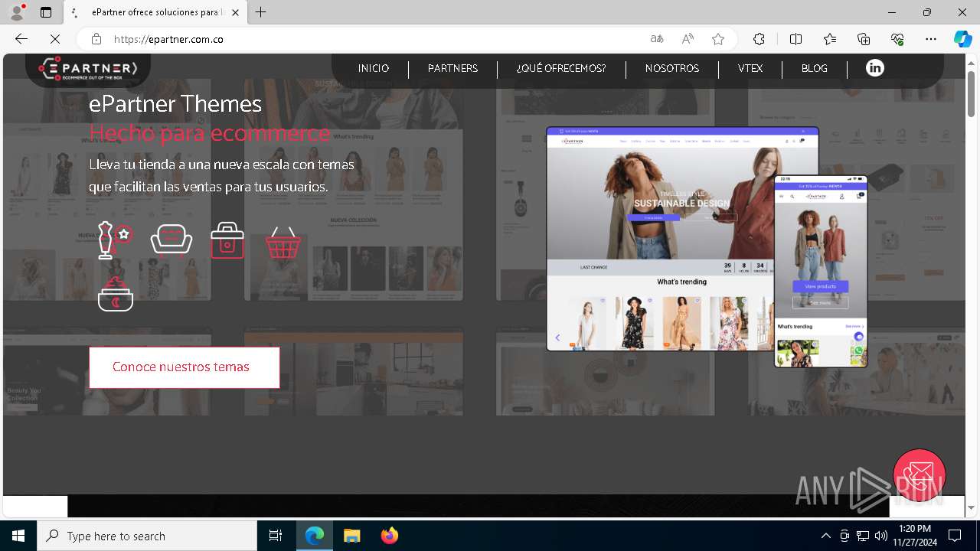Open the NOSOTROS menu item

[x=672, y=68]
